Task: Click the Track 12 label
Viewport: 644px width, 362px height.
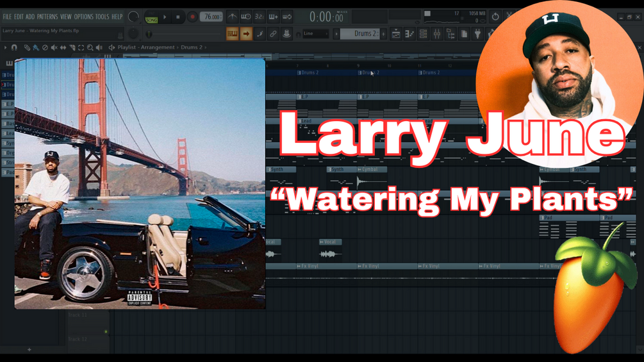Action: pos(78,340)
